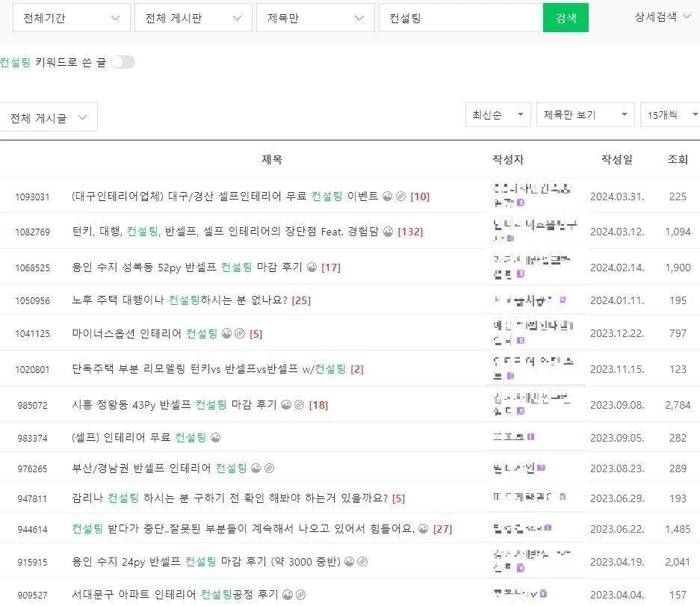Click the link icon on 서대문구 아파트 post
The height and width of the screenshot is (606, 700).
(x=301, y=594)
